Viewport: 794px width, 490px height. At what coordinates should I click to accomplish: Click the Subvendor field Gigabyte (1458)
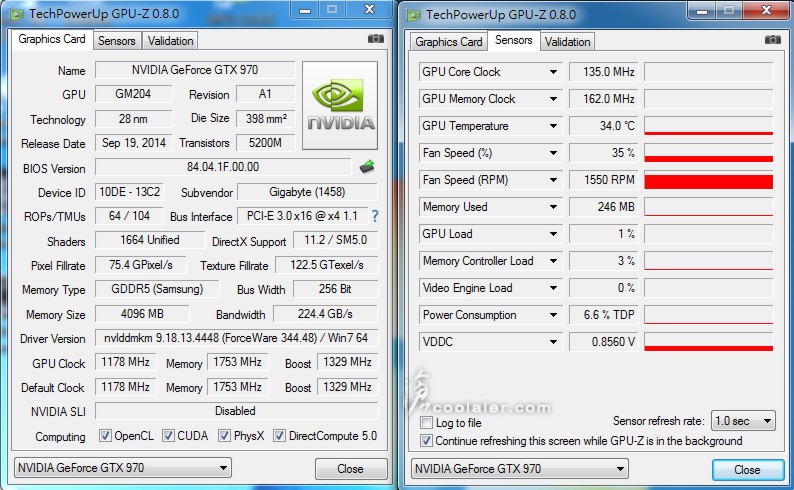[x=307, y=192]
